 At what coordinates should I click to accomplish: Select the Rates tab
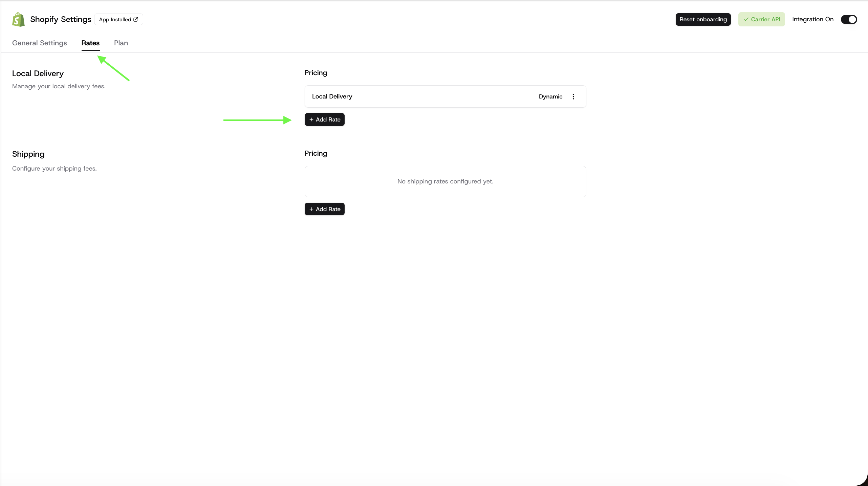pyautogui.click(x=90, y=43)
